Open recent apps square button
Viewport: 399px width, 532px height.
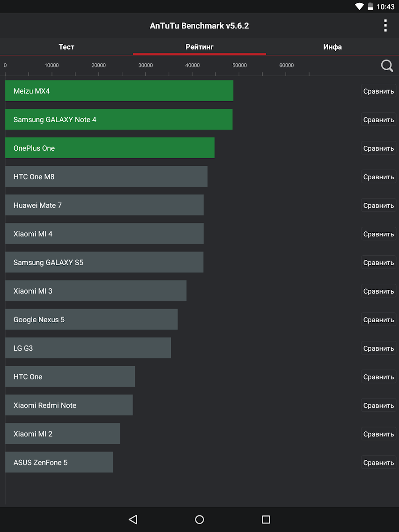pyautogui.click(x=266, y=519)
